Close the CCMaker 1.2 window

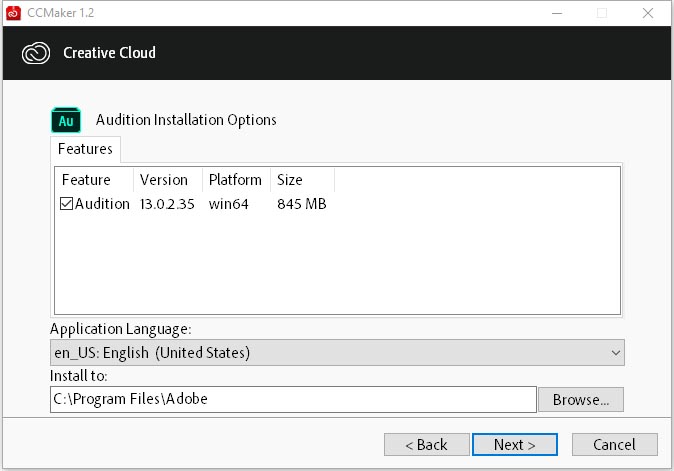click(x=648, y=13)
